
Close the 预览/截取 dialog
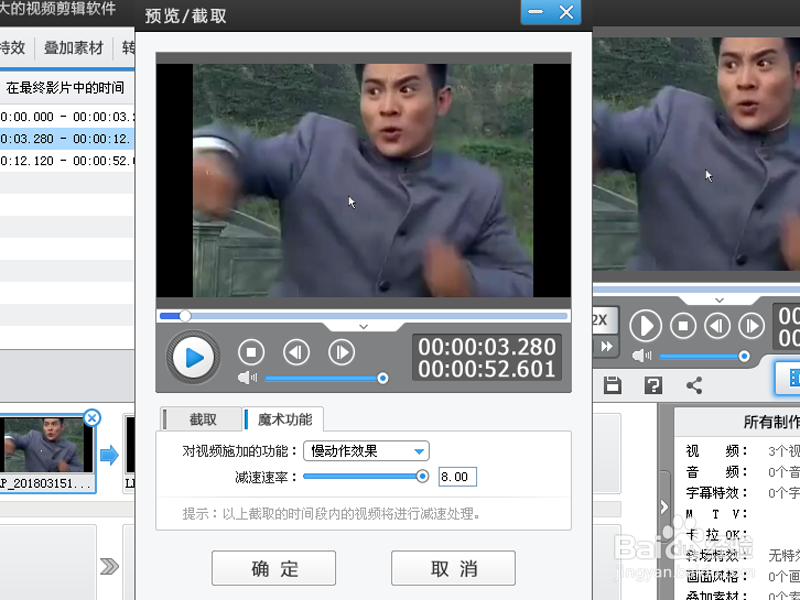[x=566, y=12]
